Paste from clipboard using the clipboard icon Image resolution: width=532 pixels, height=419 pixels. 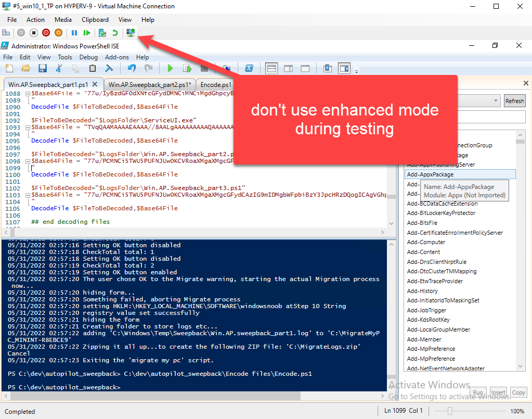point(92,68)
